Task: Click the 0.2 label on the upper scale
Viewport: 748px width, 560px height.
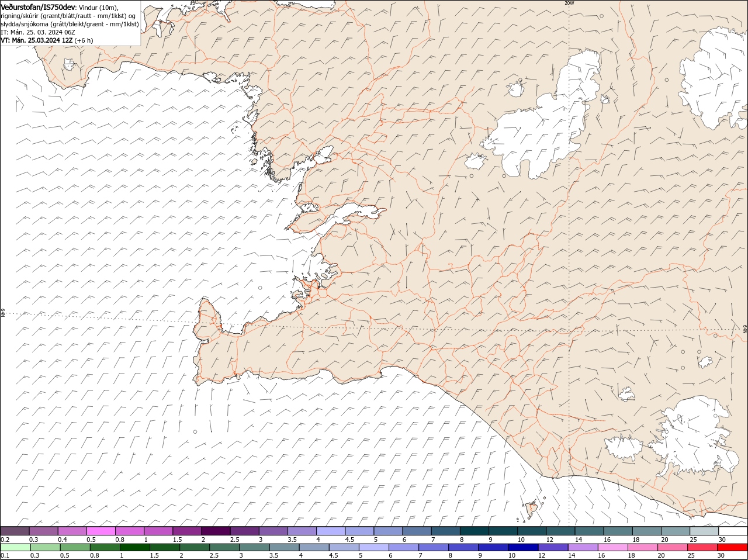Action: (5, 539)
